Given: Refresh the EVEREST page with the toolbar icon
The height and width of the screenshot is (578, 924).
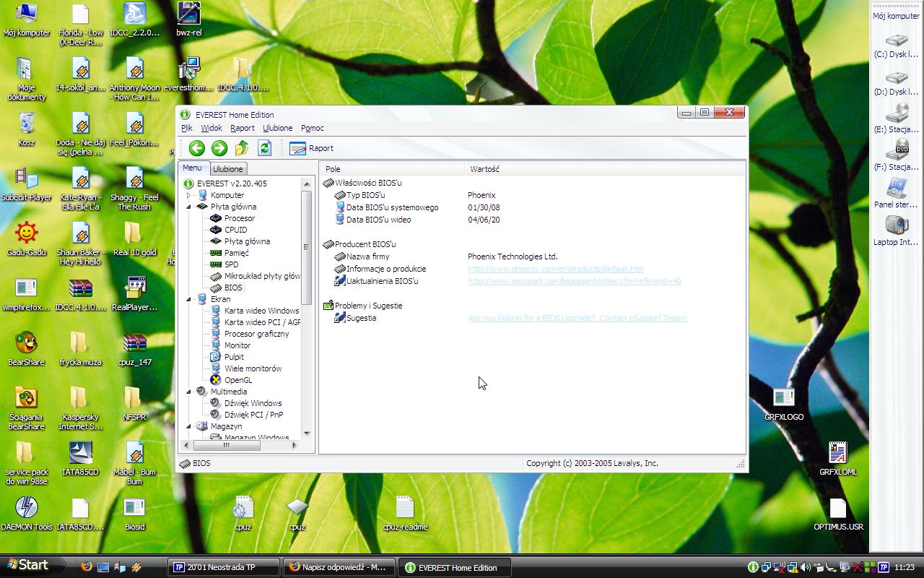Looking at the screenshot, I should click(264, 148).
